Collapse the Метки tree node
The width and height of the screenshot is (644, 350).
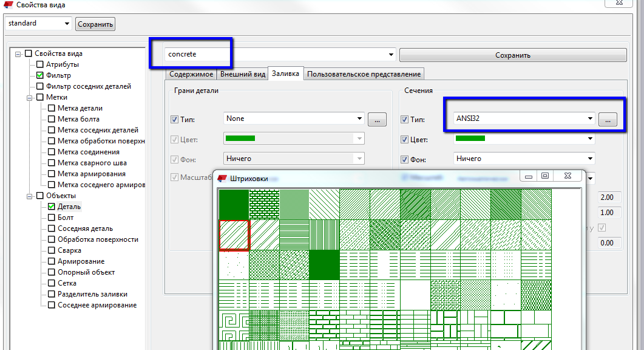[29, 97]
